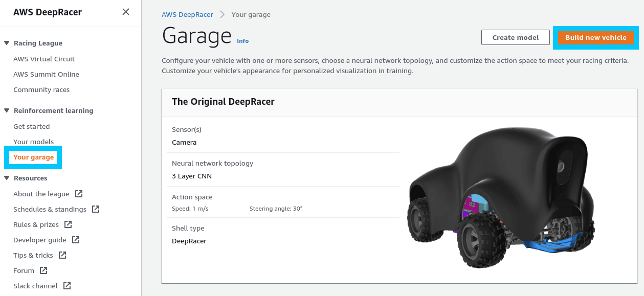Open AWS Virtual Circuit page
644x296 pixels.
[x=44, y=59]
